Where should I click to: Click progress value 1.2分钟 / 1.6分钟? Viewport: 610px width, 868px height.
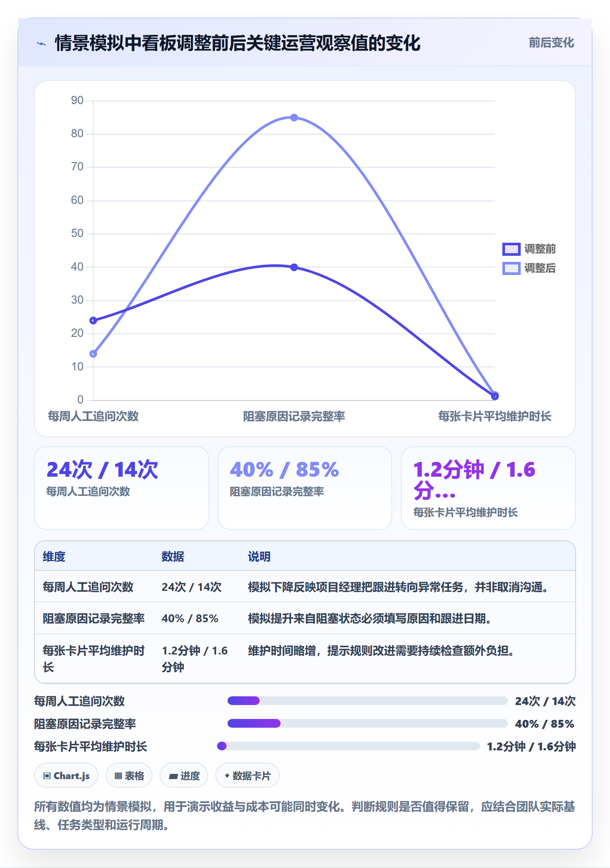(x=531, y=746)
